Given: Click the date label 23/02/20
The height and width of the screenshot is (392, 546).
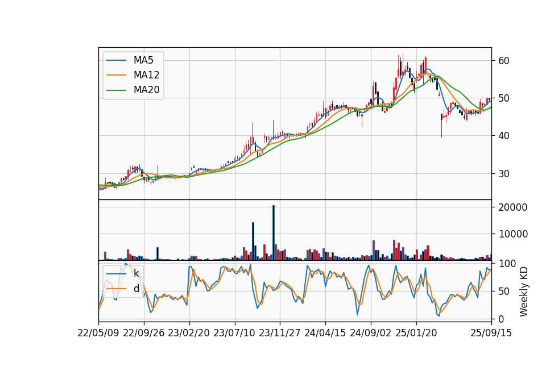Looking at the screenshot, I should point(189,333).
